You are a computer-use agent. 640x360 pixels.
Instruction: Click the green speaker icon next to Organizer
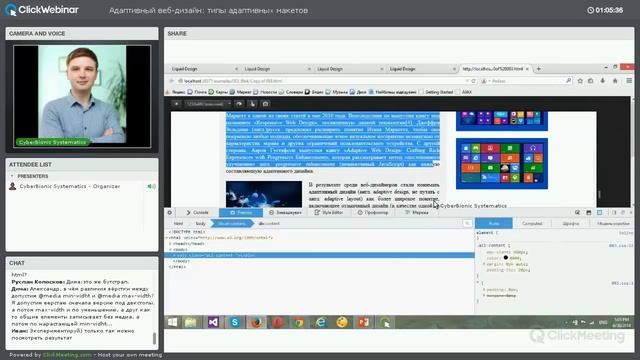[x=151, y=186]
